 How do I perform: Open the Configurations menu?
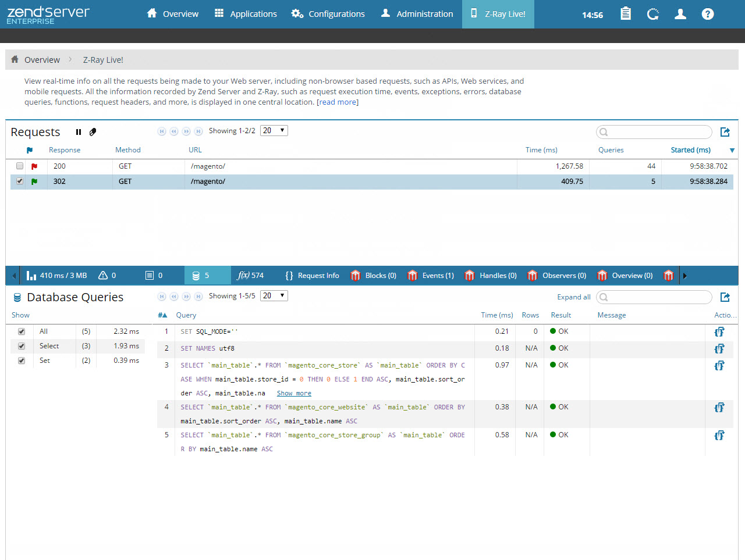(328, 14)
